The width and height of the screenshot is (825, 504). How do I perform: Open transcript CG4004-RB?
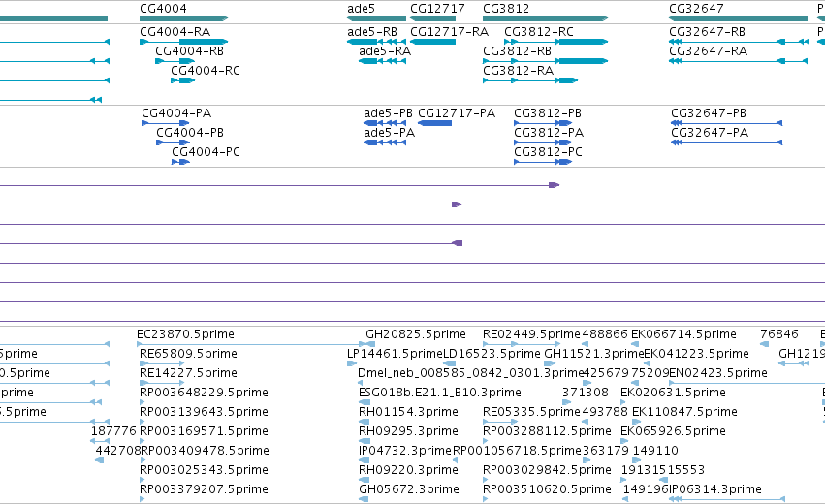(x=189, y=51)
